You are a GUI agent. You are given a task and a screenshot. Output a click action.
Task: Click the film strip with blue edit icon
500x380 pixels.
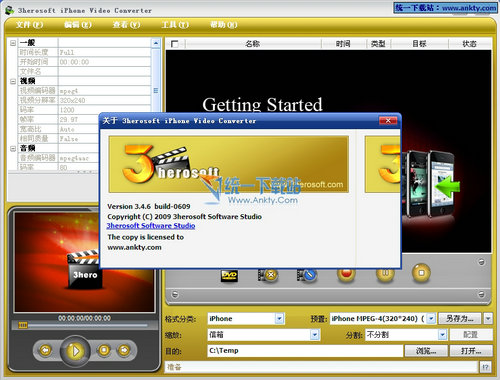307,275
